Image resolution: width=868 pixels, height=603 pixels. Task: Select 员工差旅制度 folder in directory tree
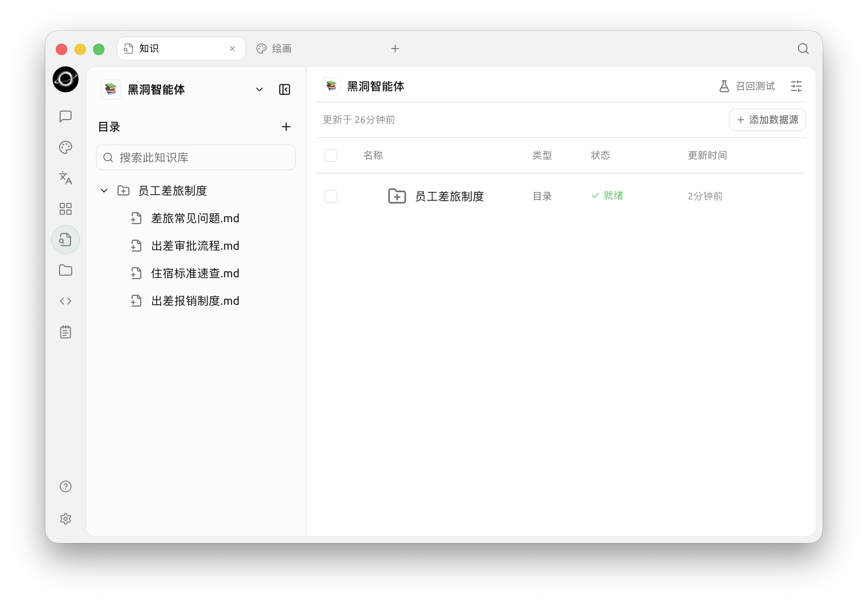click(173, 191)
